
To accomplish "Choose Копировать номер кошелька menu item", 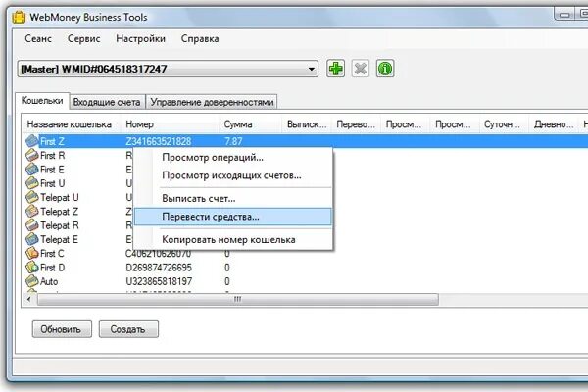I will [233, 240].
